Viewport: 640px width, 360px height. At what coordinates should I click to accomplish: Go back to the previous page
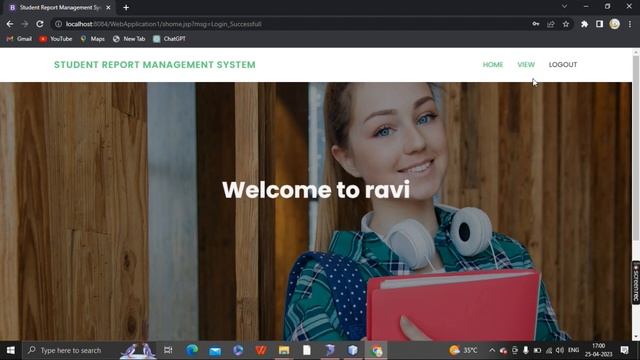(x=10, y=24)
